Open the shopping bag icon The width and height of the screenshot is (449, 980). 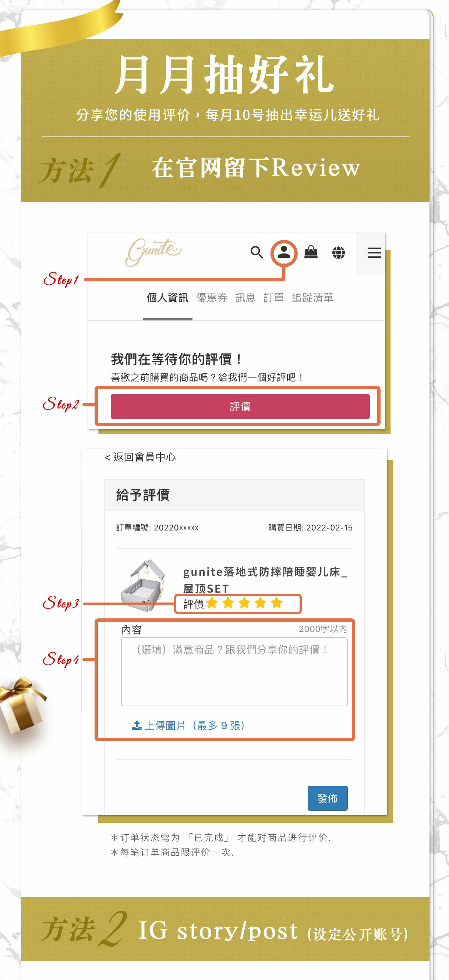tap(311, 252)
